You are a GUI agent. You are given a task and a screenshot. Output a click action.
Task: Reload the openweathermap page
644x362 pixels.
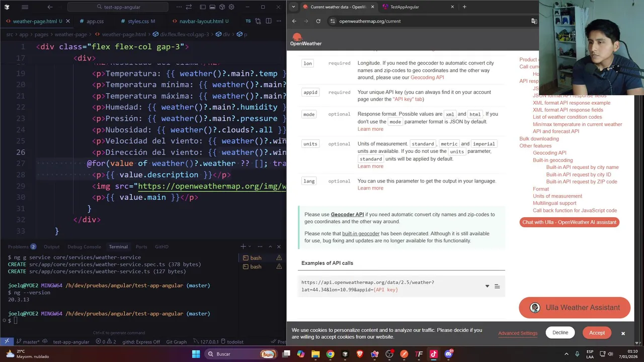(x=318, y=21)
